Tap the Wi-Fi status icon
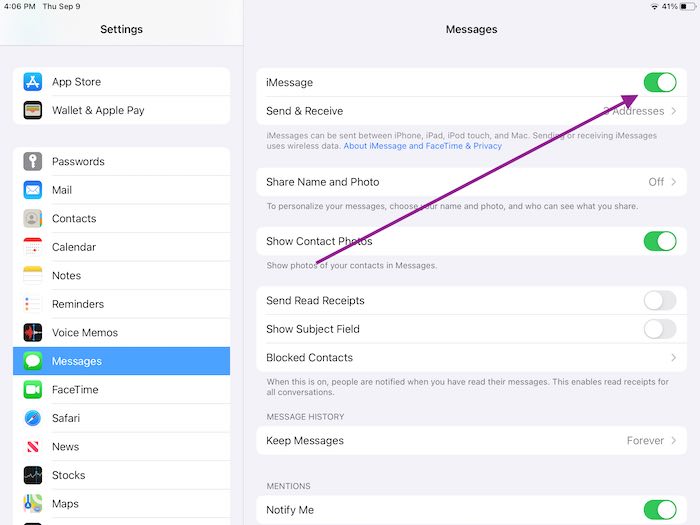This screenshot has height=525, width=700. coord(654,6)
